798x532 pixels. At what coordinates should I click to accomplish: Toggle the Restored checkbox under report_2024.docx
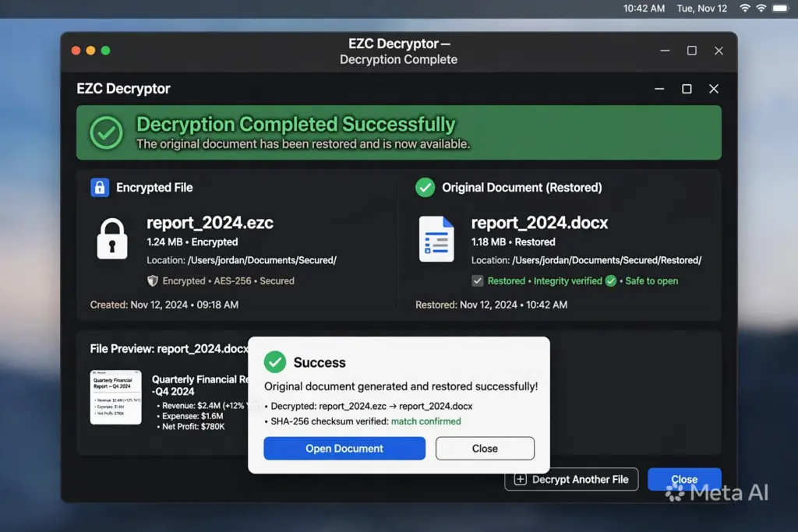(x=478, y=280)
